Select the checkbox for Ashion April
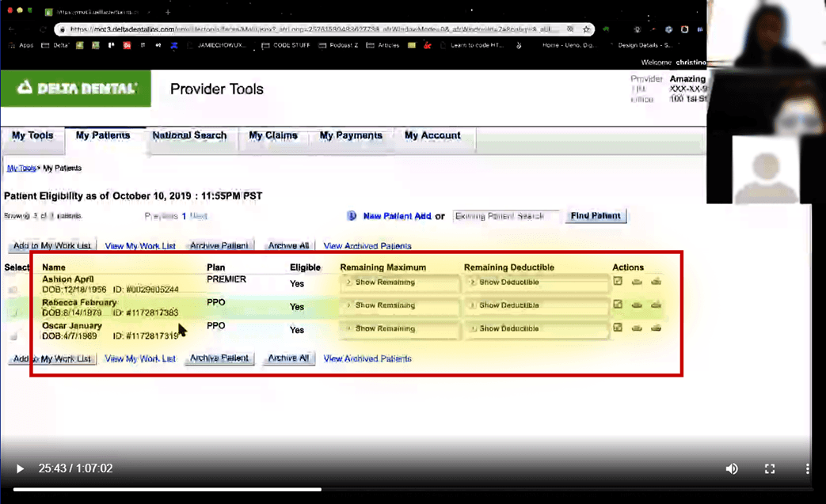 pyautogui.click(x=13, y=290)
